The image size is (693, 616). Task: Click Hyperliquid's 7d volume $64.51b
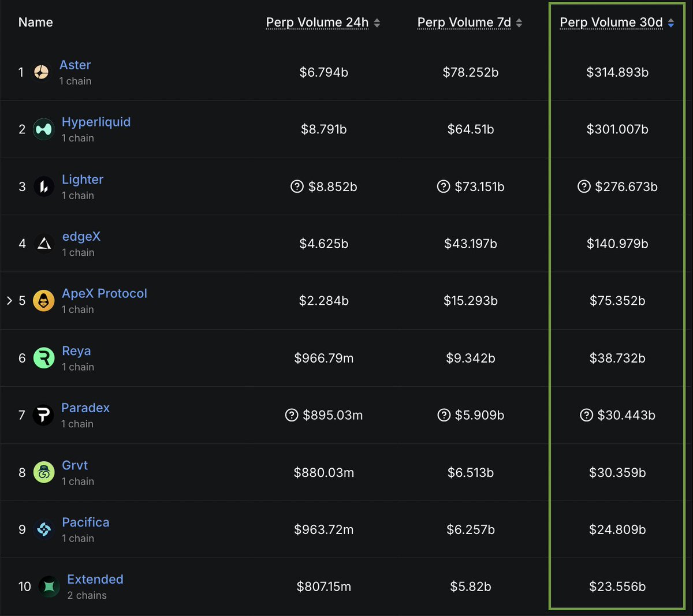tap(471, 129)
